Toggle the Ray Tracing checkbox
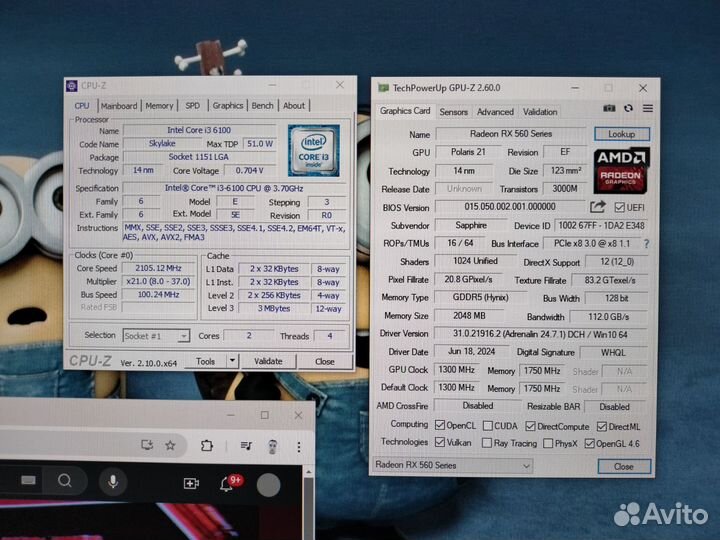This screenshot has height=540, width=720. [x=487, y=443]
